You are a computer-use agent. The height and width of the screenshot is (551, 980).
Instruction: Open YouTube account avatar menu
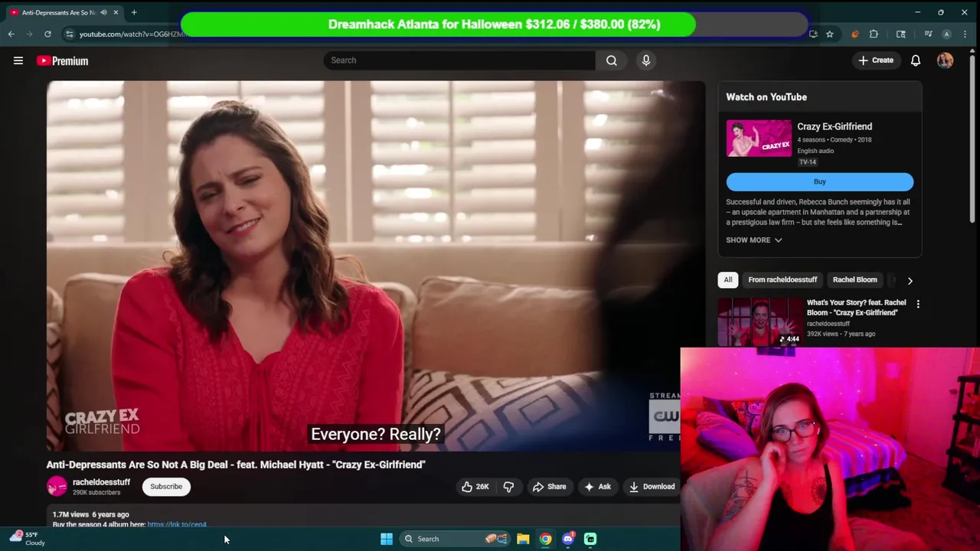click(x=945, y=60)
